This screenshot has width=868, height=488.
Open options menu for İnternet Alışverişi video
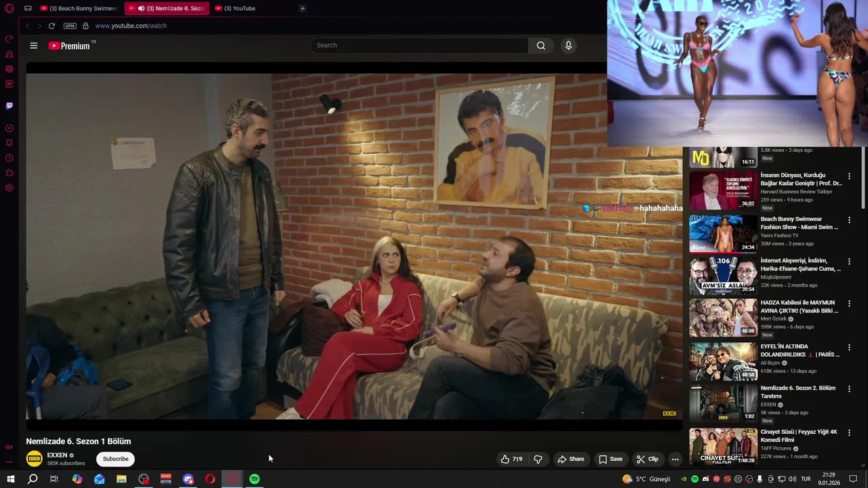pos(849,262)
